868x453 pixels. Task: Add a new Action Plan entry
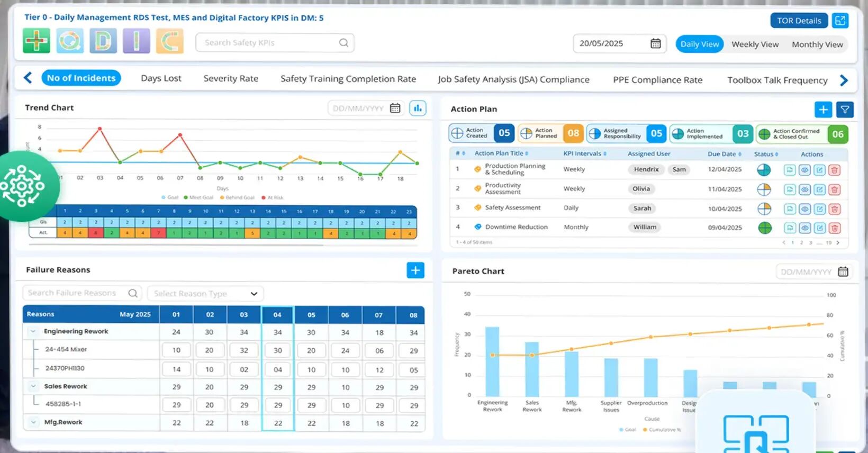(x=823, y=110)
